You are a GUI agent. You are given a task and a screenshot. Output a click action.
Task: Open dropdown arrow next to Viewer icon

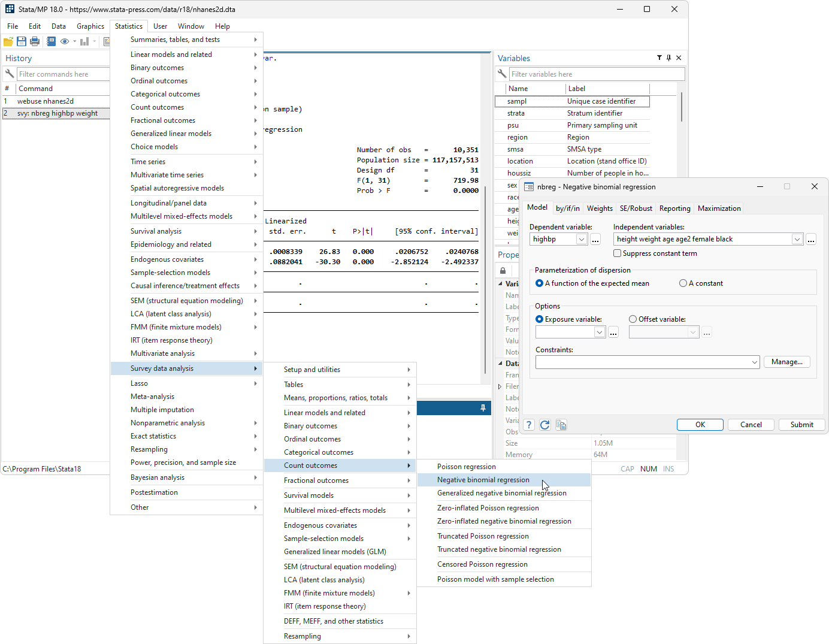coord(75,41)
